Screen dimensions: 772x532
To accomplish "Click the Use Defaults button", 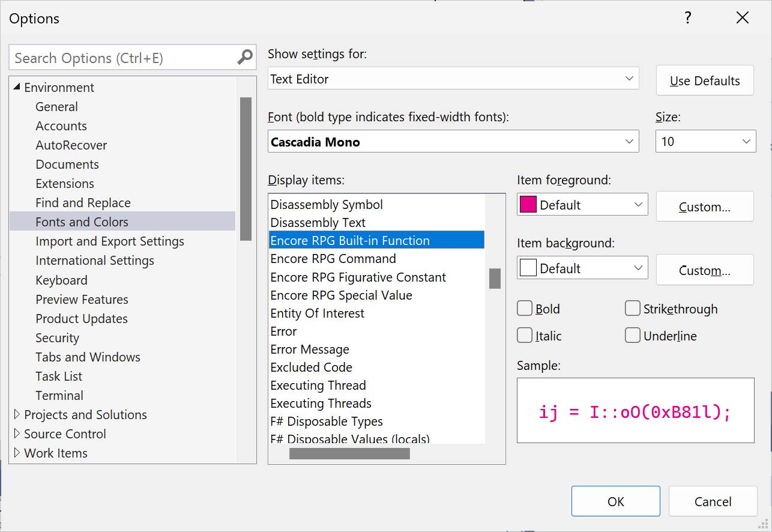I will [705, 80].
